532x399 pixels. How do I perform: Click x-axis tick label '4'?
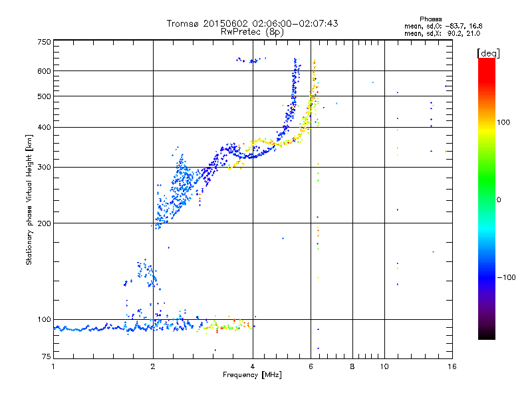coord(253,366)
